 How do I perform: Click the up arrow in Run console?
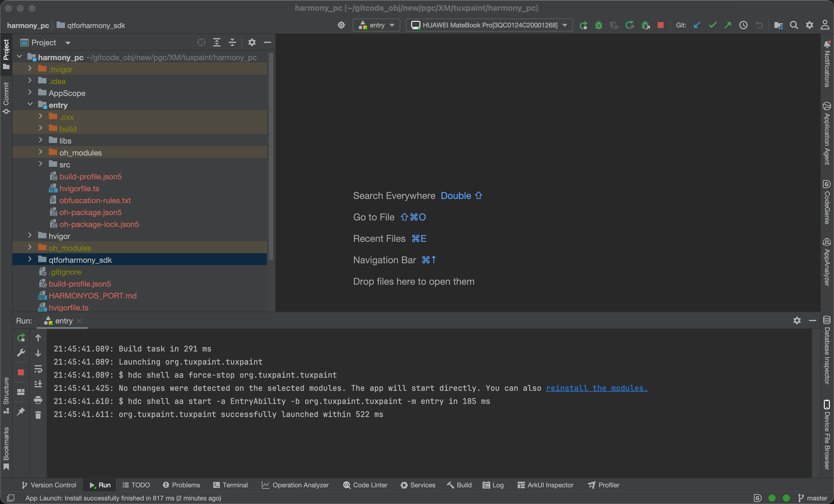pyautogui.click(x=38, y=337)
